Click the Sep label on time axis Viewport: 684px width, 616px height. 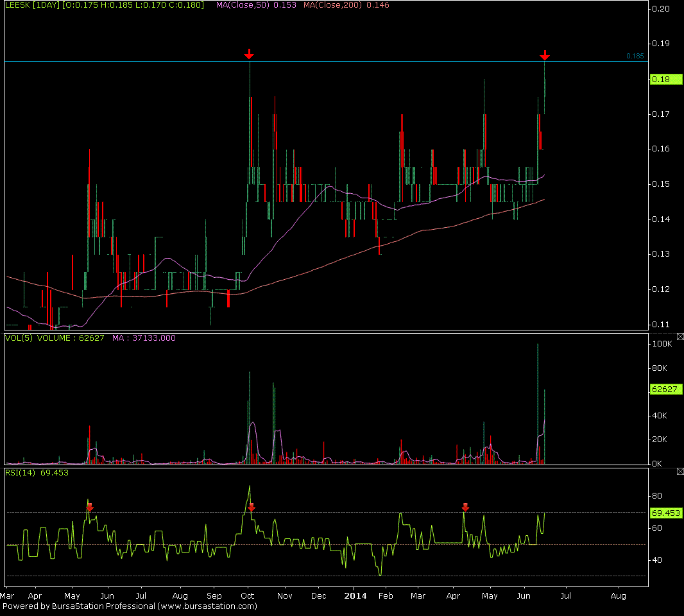214,596
